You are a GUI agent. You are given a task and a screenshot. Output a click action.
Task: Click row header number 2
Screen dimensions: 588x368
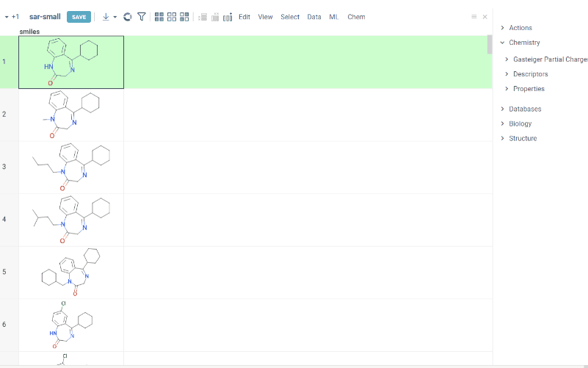[x=9, y=115]
